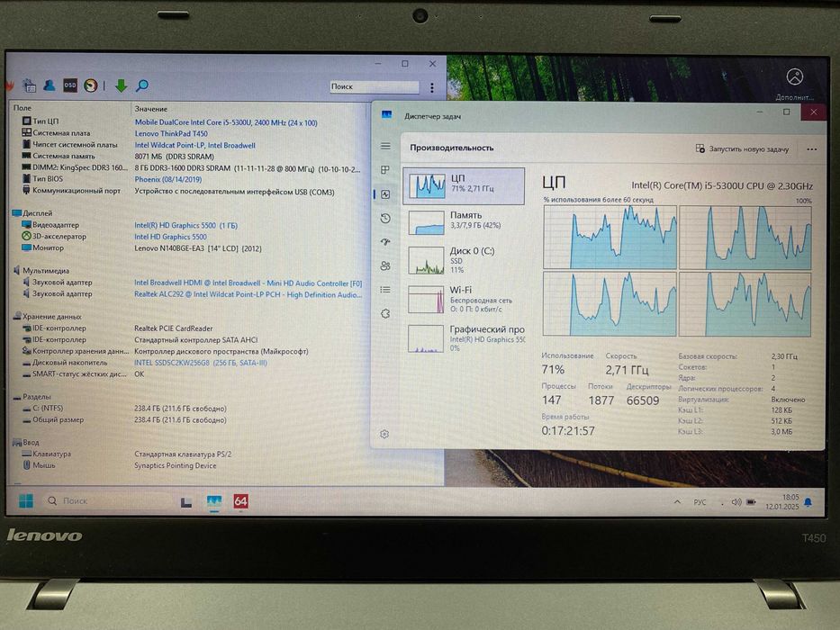Open AIDA64 three-dot menu beside search
This screenshot has height=630, width=840.
coord(432,87)
